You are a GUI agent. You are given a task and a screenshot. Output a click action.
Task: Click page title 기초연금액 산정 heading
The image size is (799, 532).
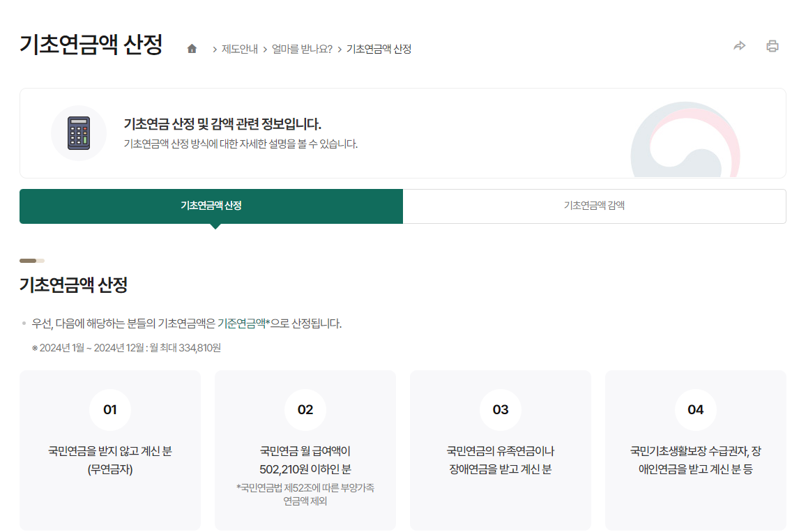(x=91, y=45)
